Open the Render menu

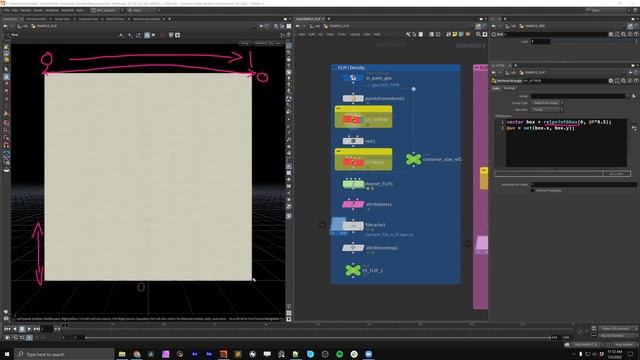click(x=25, y=10)
